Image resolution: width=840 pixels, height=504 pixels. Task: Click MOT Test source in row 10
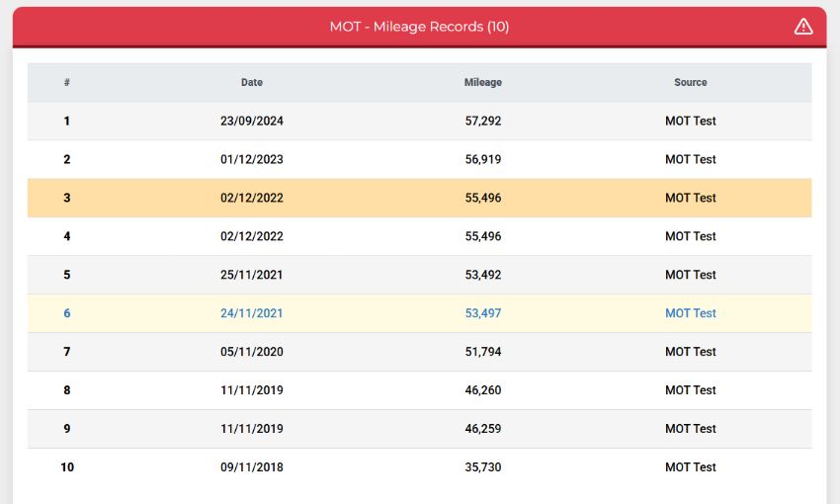(691, 467)
